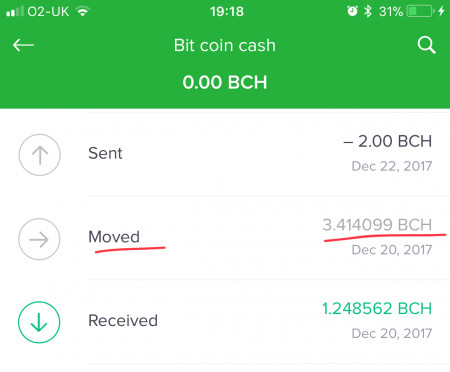
Task: Tap the green Received down-arrow icon
Action: tap(39, 322)
